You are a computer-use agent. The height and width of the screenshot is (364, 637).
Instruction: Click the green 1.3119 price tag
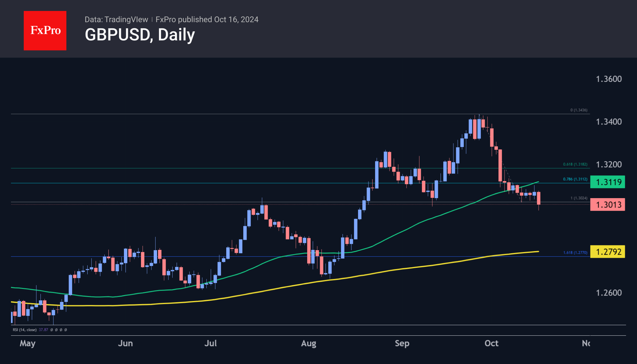tap(607, 182)
